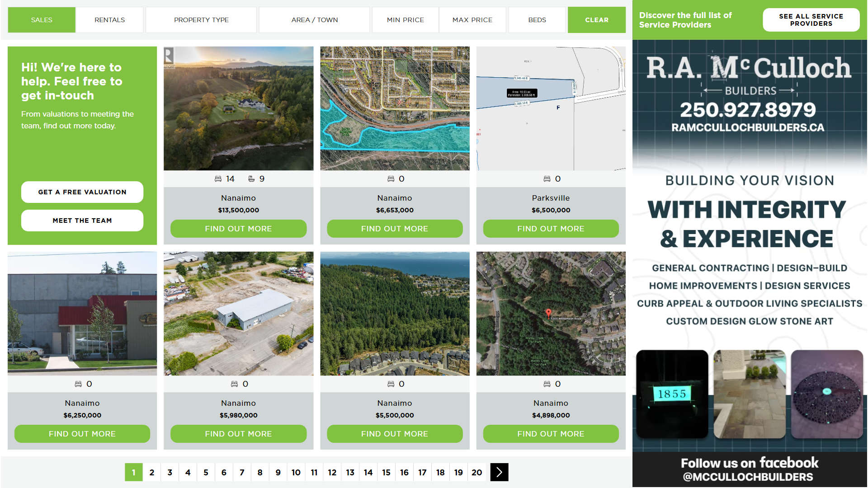Open the Property Type dropdown
The width and height of the screenshot is (868, 488).
pyautogui.click(x=201, y=20)
